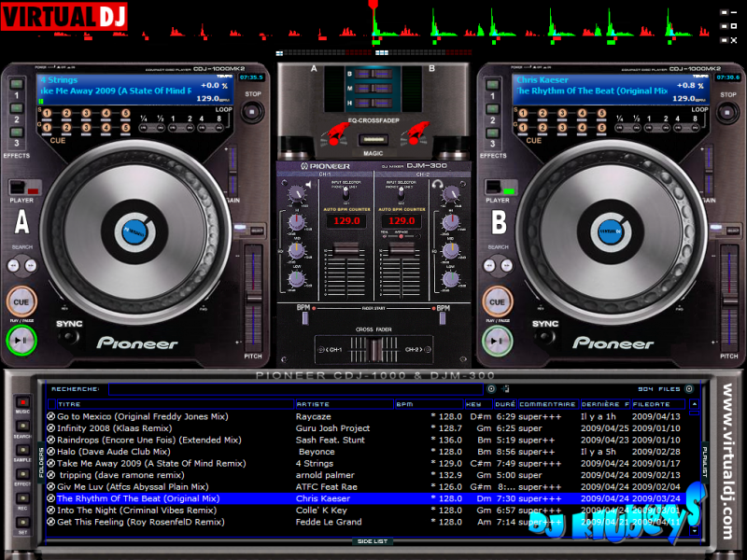Tap the round CUE button on deck B

pyautogui.click(x=497, y=301)
